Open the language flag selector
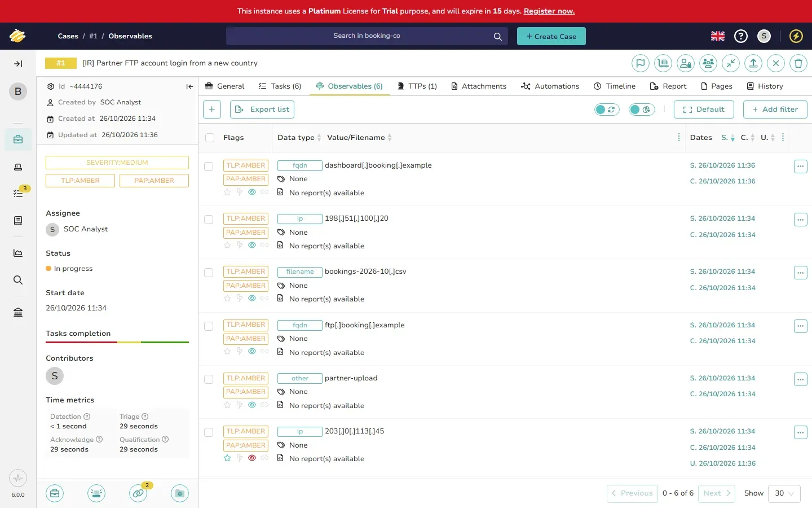 (x=718, y=36)
